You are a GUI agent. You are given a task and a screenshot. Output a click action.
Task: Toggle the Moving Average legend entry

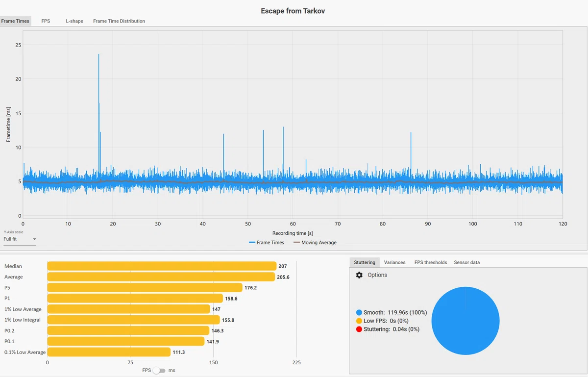(x=315, y=243)
